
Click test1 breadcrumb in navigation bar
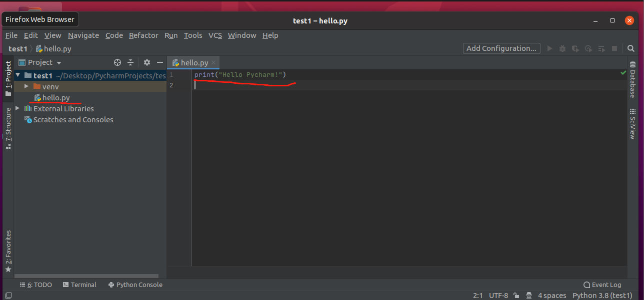[x=17, y=49]
